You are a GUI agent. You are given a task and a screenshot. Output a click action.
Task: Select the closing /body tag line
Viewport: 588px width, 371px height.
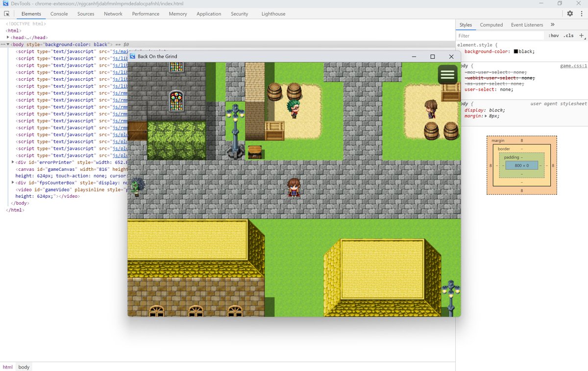pyautogui.click(x=20, y=203)
